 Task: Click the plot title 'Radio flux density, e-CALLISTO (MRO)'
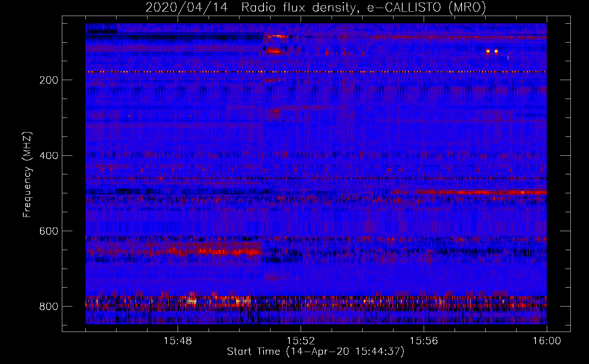coord(363,7)
